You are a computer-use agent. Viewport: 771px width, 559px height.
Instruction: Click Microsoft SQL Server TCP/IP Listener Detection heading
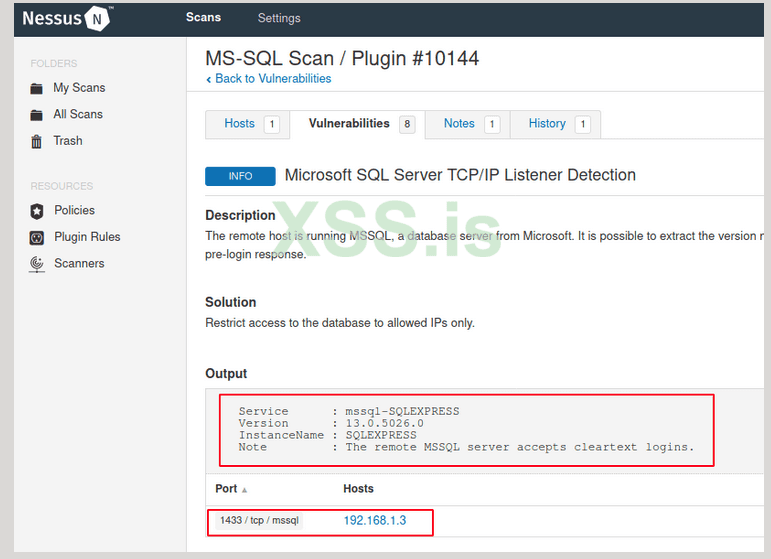click(460, 175)
